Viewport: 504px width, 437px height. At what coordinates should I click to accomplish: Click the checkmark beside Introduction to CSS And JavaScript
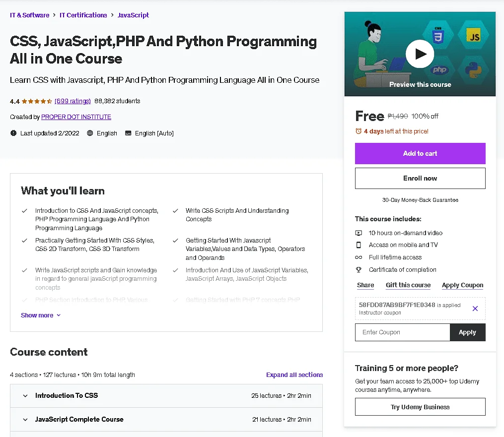pyautogui.click(x=24, y=211)
